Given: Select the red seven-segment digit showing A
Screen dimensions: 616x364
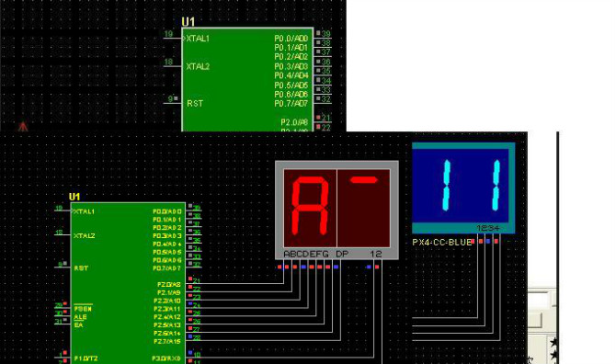Looking at the screenshot, I should pyautogui.click(x=310, y=208).
